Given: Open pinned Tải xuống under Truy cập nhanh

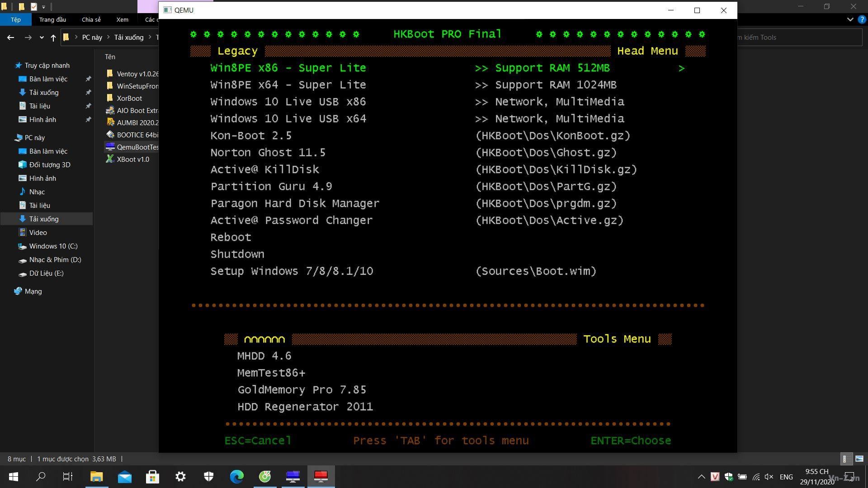Looking at the screenshot, I should pos(44,93).
